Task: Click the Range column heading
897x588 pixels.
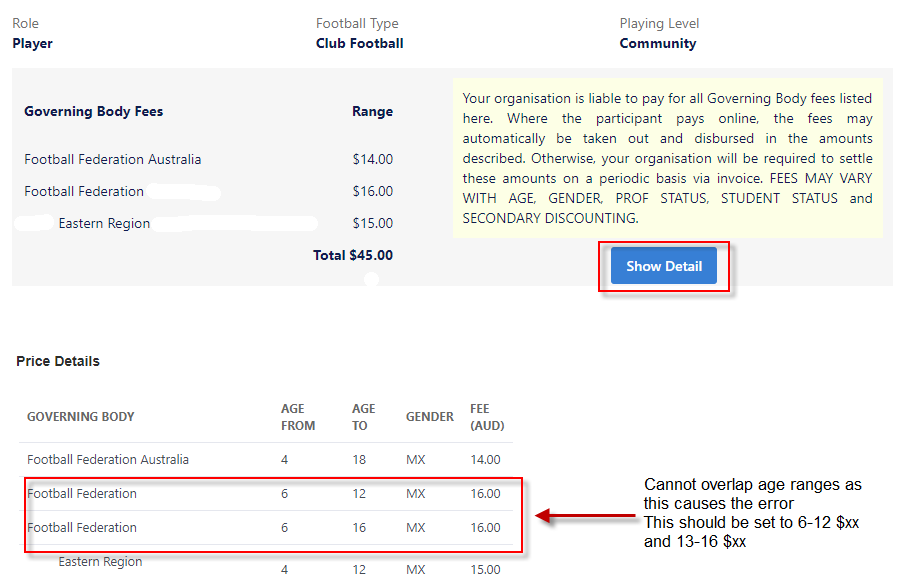Action: (372, 112)
